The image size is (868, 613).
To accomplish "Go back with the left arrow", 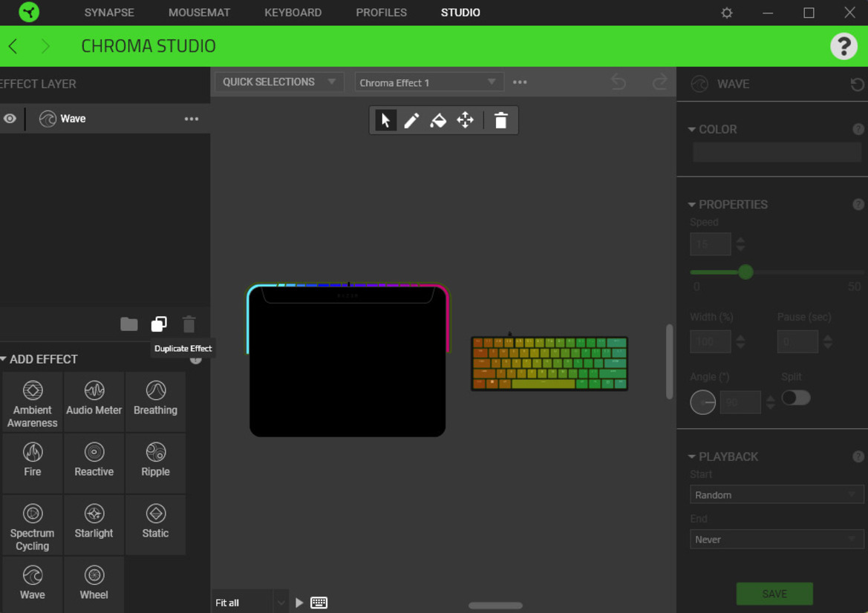I will [x=13, y=46].
